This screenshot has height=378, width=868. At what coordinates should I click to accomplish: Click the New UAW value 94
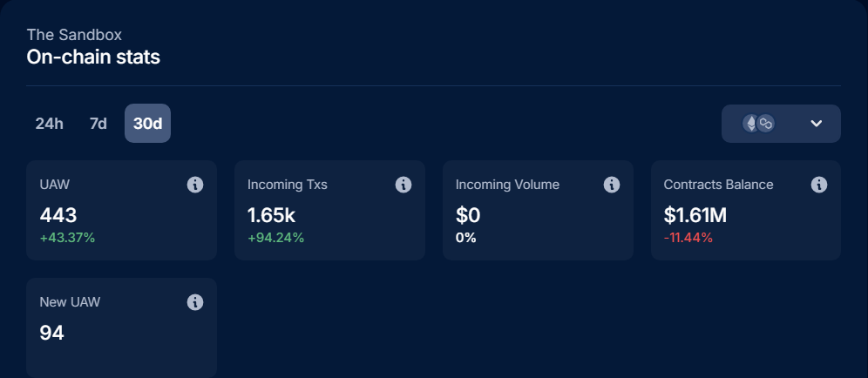click(52, 333)
